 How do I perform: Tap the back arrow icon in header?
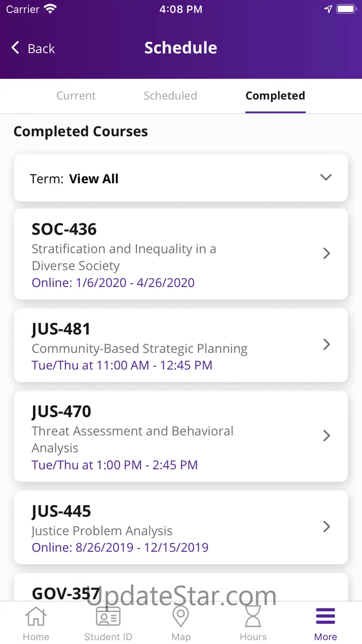[x=15, y=48]
